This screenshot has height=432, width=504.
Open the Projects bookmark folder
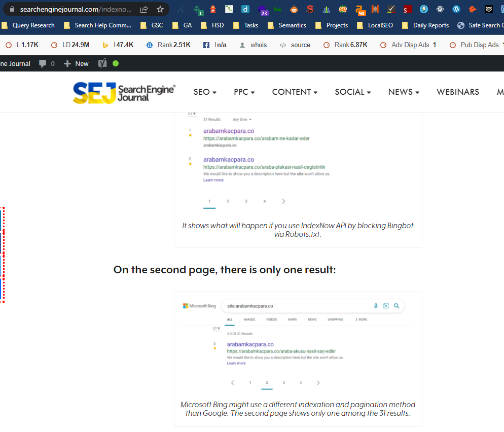(332, 25)
